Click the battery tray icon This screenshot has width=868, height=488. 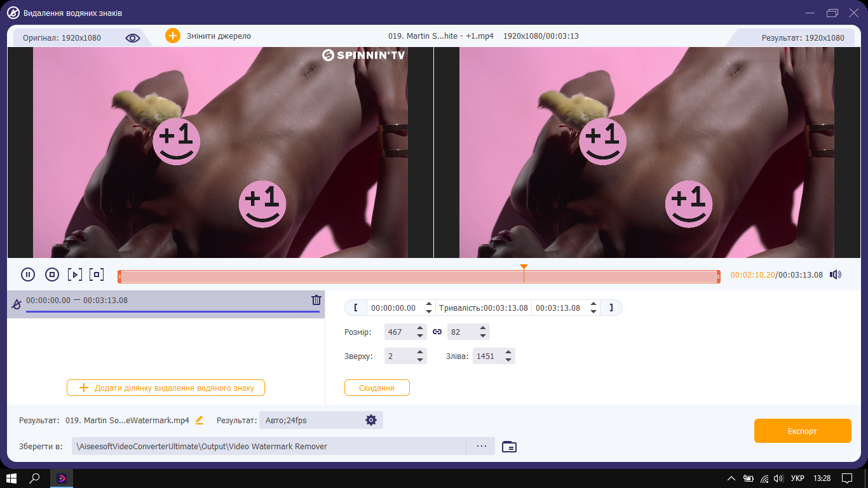click(749, 478)
